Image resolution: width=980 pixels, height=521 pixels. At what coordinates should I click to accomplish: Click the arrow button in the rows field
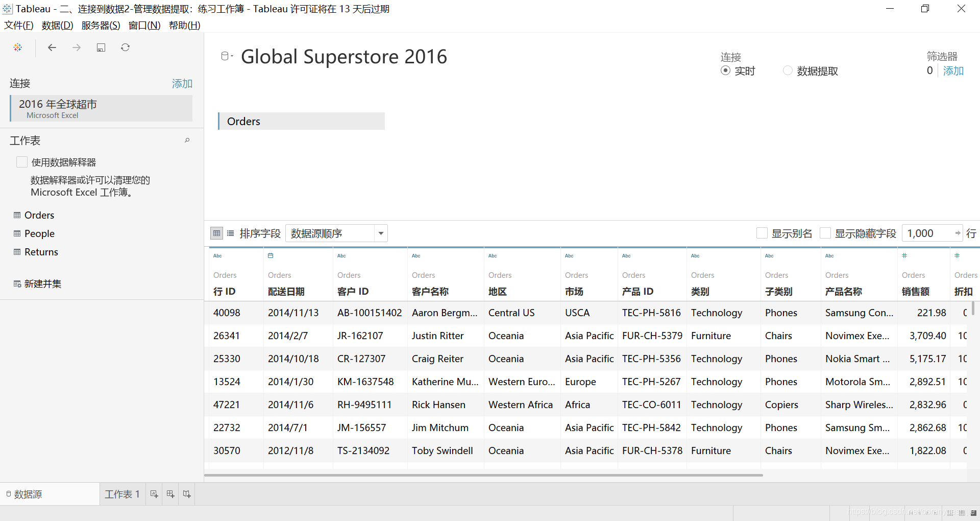pyautogui.click(x=958, y=233)
